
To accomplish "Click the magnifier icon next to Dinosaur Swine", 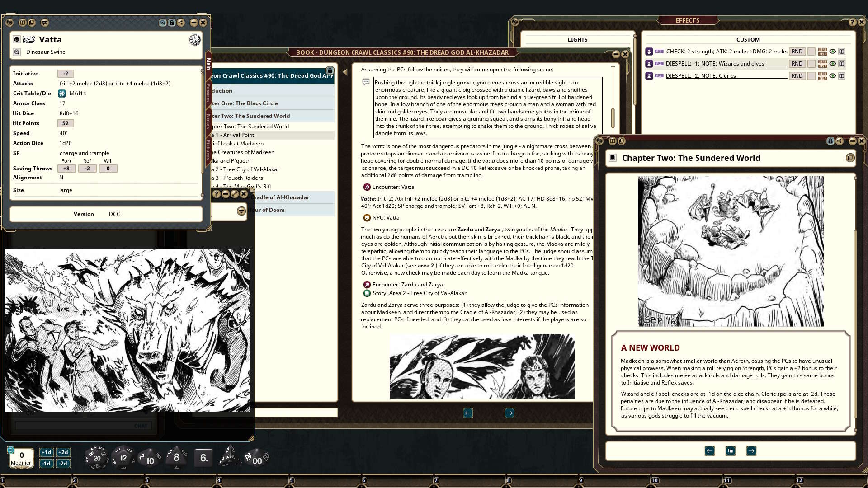I will pos(17,52).
